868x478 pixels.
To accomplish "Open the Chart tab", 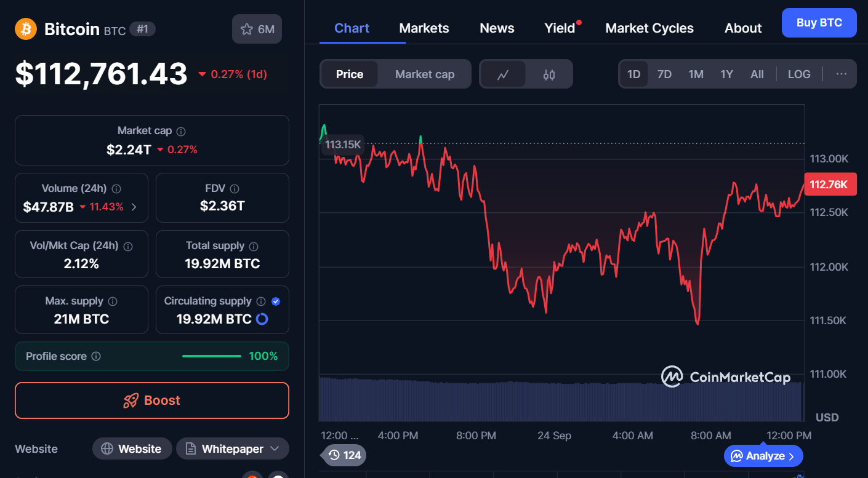I will [352, 28].
